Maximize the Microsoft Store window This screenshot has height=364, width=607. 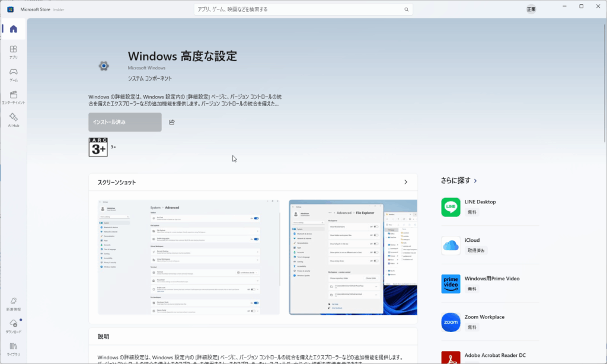581,7
